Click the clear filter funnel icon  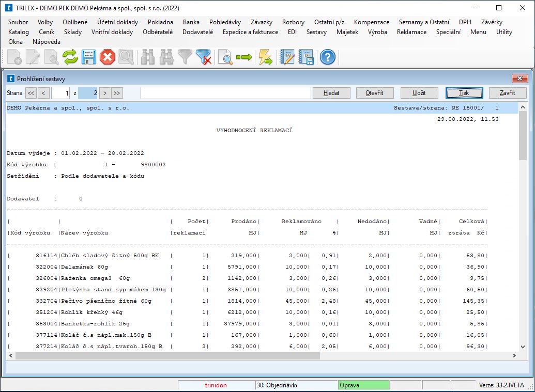tap(204, 57)
